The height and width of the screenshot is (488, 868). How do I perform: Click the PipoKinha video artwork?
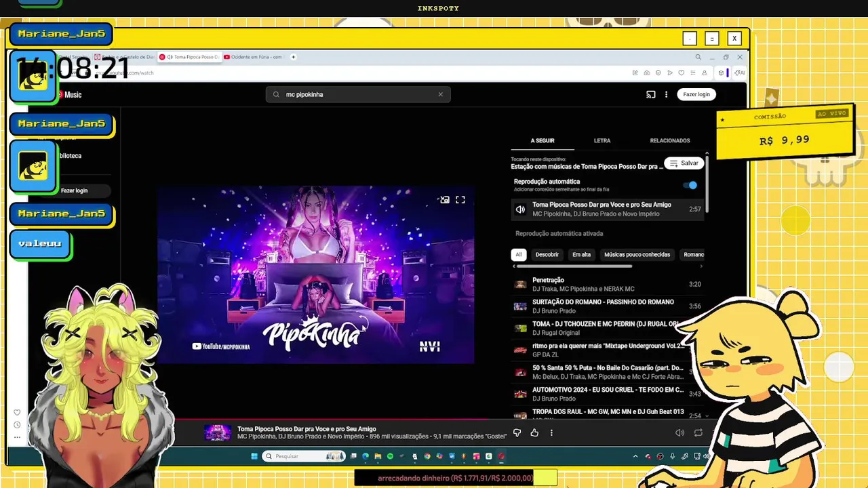coord(315,275)
